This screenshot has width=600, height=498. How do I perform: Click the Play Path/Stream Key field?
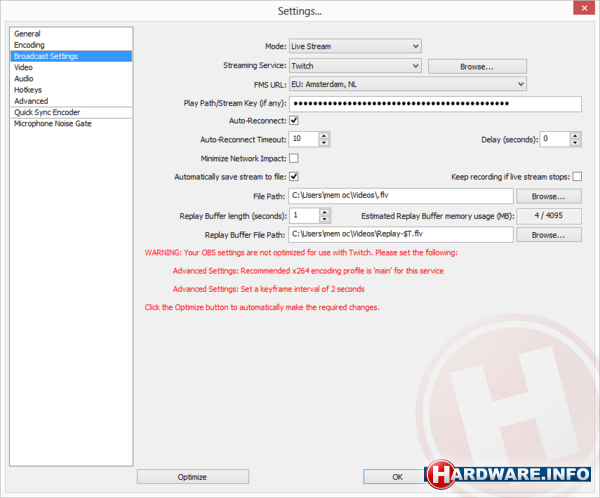point(435,104)
